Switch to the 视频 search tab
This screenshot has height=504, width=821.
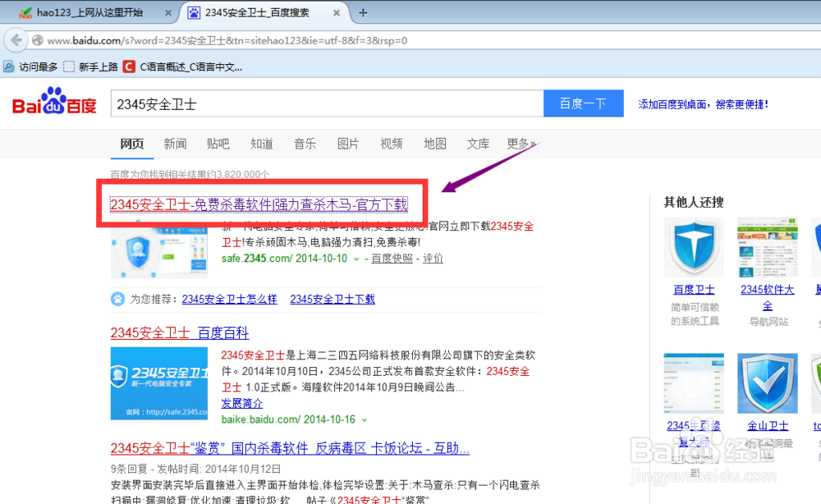(392, 144)
